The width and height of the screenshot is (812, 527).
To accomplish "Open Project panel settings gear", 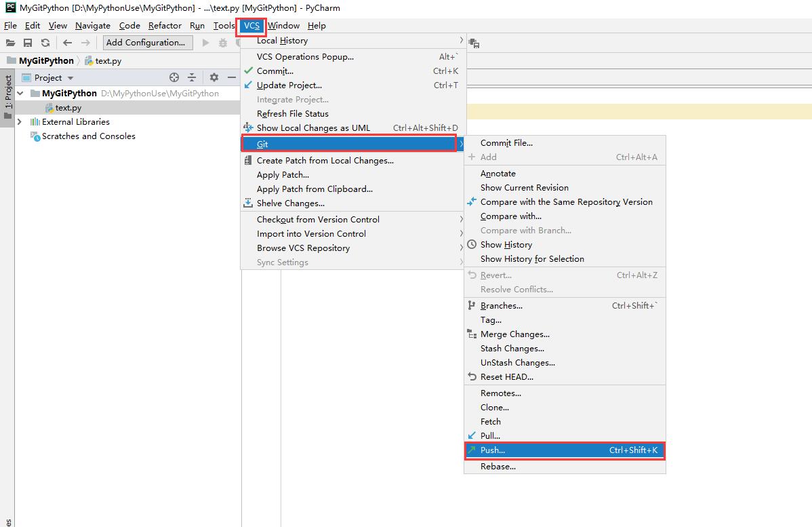I will pyautogui.click(x=214, y=78).
